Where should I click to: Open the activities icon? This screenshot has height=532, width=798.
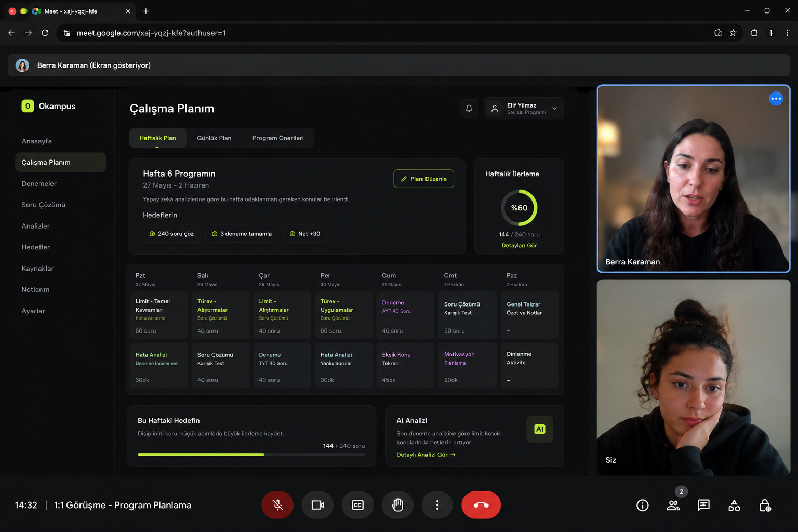pos(734,506)
